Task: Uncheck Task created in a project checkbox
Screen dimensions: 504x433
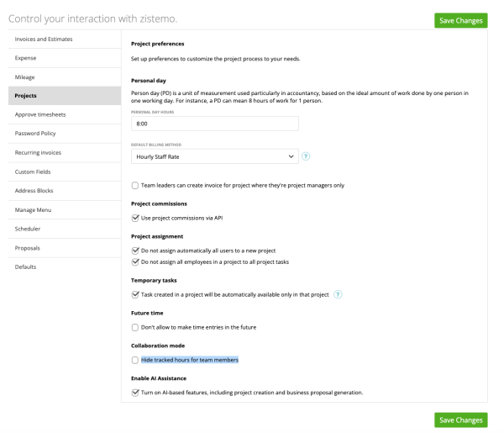Action: click(135, 294)
